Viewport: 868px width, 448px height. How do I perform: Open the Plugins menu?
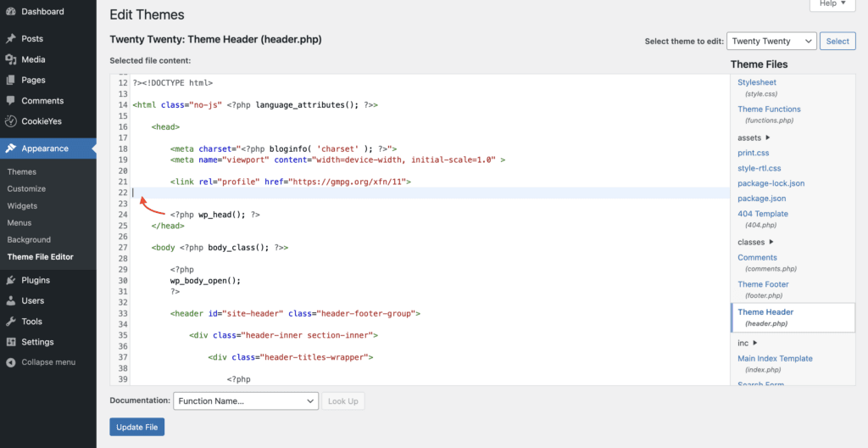click(36, 280)
